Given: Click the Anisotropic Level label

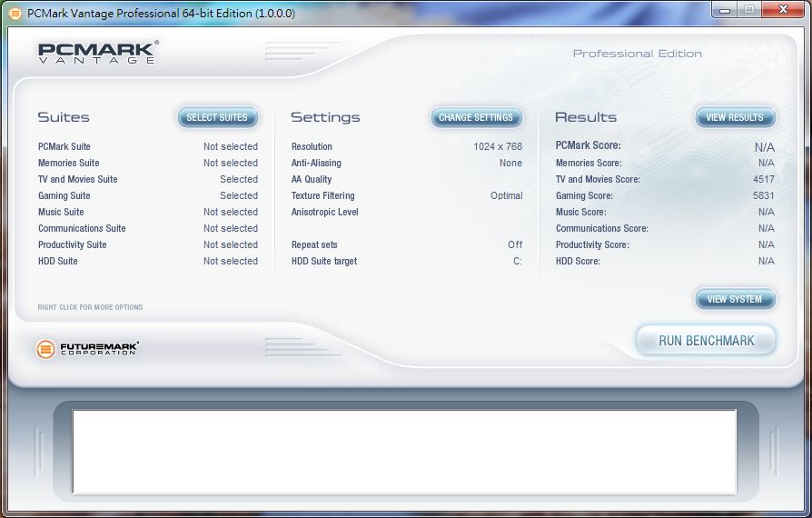Looking at the screenshot, I should tap(324, 212).
